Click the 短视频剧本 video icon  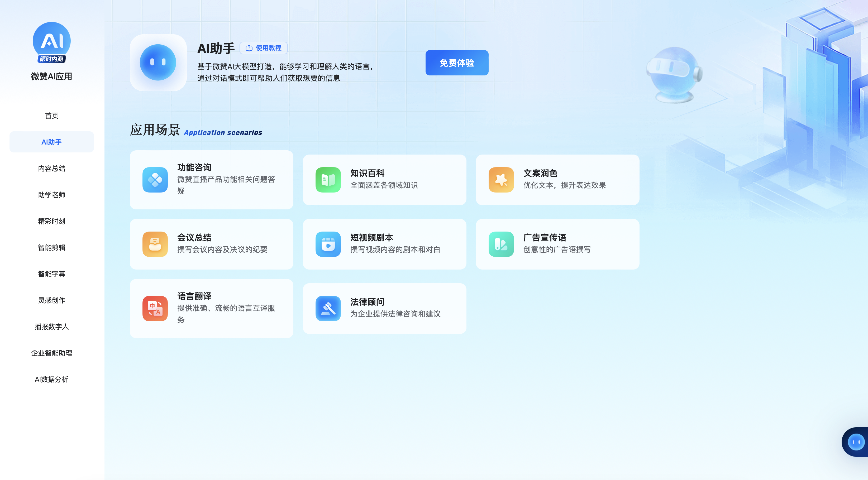(x=328, y=244)
